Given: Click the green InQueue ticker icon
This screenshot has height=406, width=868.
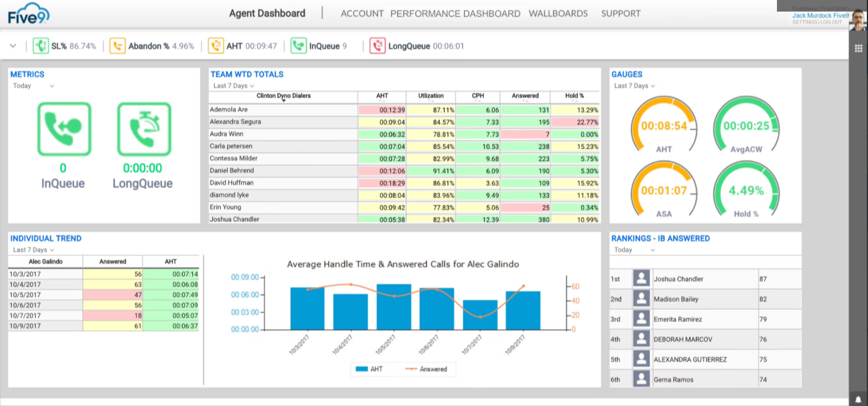Looking at the screenshot, I should 299,46.
